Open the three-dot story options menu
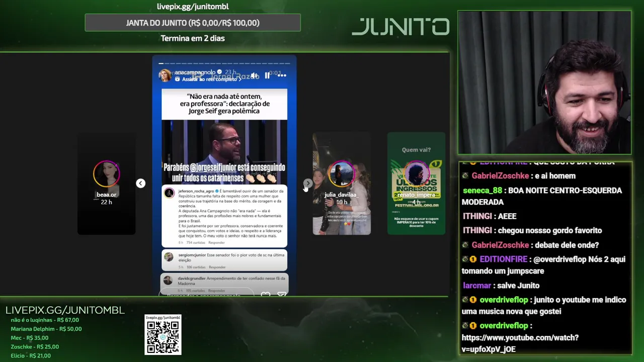644x362 pixels. (282, 75)
